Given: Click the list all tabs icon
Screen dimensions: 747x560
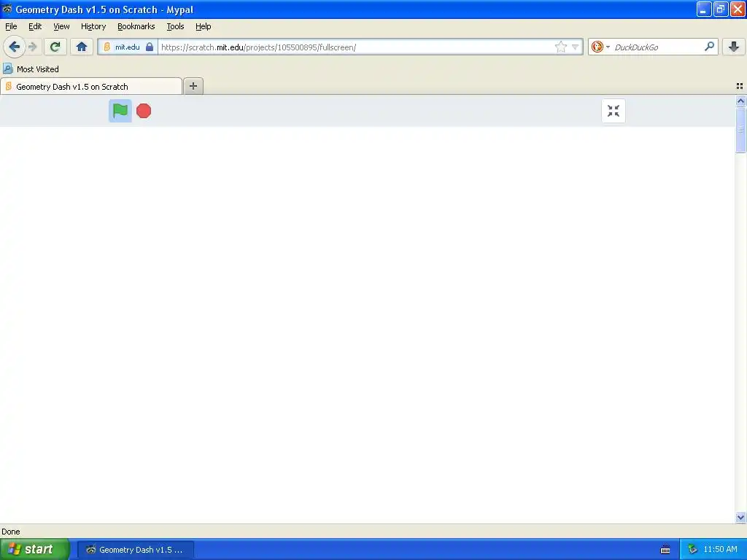Looking at the screenshot, I should coord(740,86).
